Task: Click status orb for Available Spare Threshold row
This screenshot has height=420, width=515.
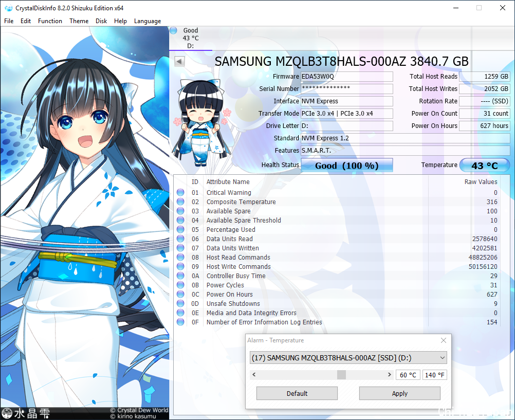Action: (180, 220)
